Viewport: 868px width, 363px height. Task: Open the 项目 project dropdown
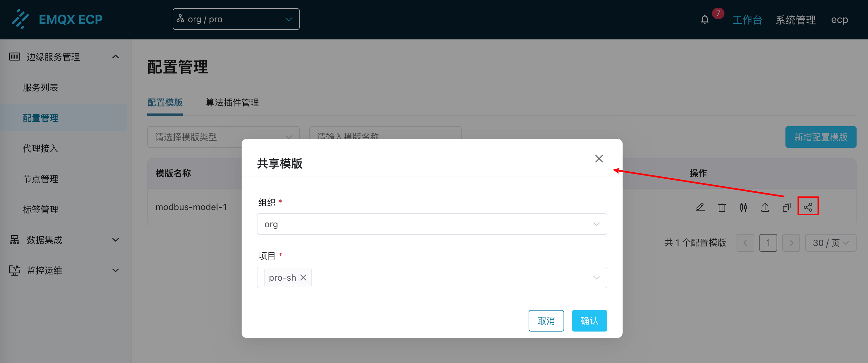[x=451, y=277]
